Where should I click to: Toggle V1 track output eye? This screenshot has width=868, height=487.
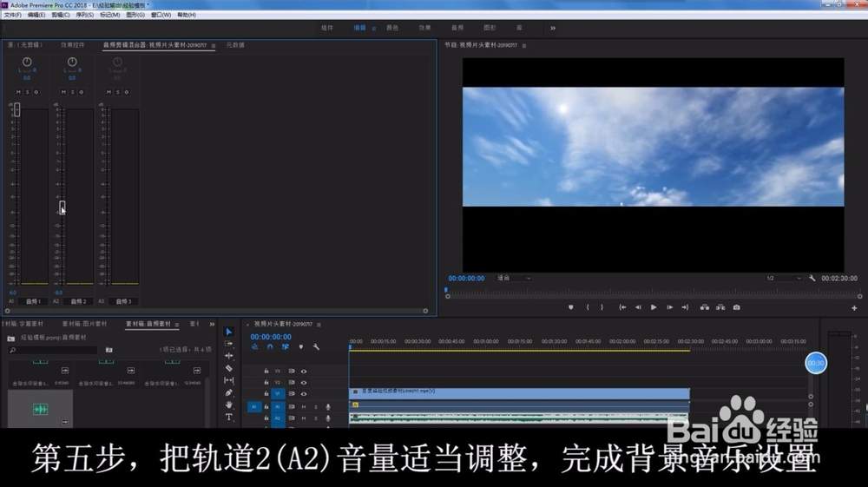303,394
